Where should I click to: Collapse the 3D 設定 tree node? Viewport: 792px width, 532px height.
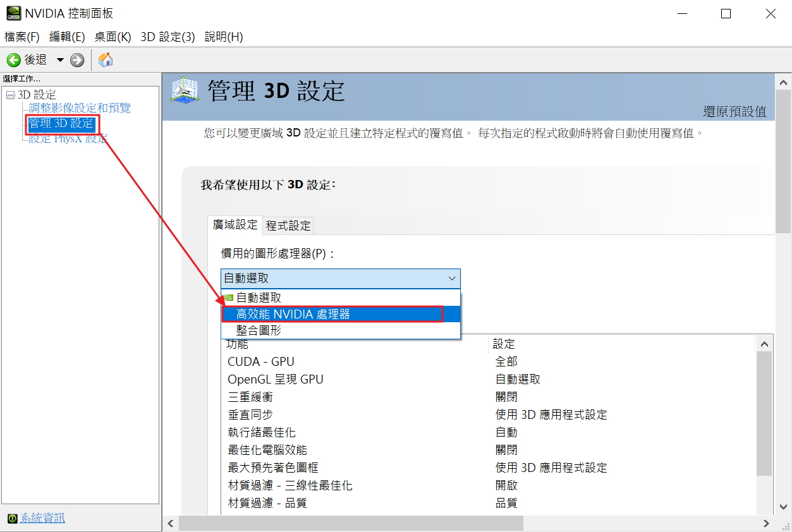(x=9, y=95)
